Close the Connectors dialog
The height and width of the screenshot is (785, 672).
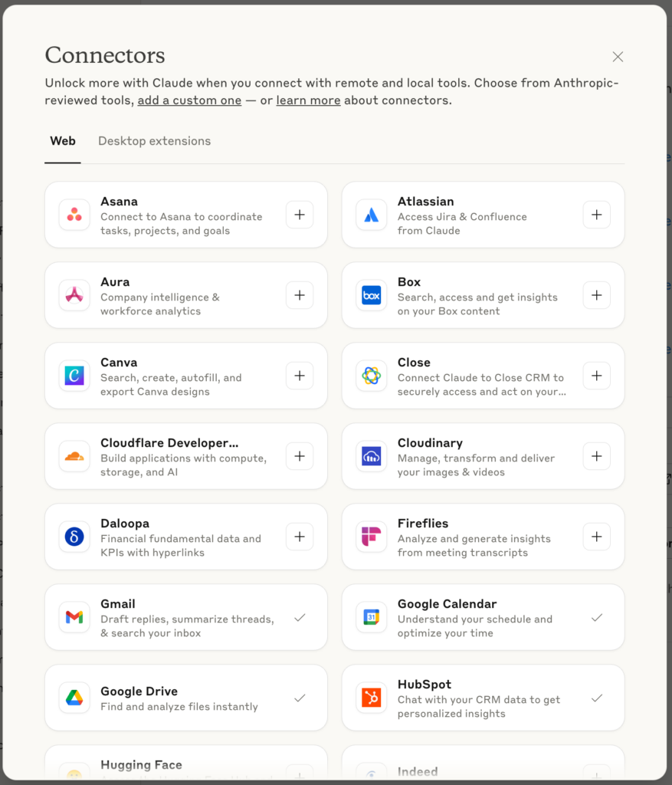click(618, 57)
